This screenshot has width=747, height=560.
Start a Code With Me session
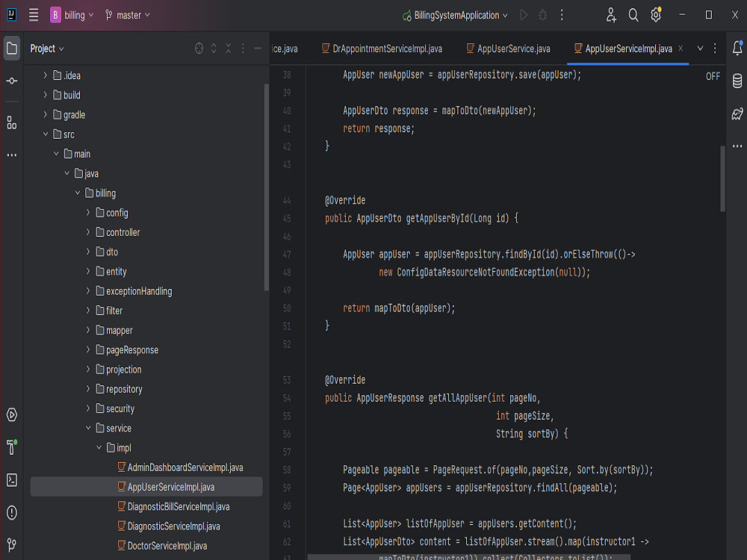pos(611,14)
